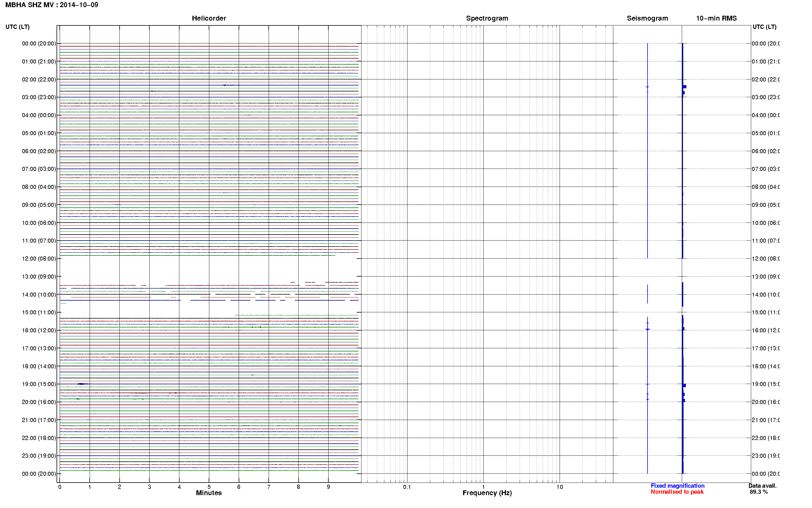Click the "Frequency (Hz)" x-axis title

pyautogui.click(x=487, y=493)
